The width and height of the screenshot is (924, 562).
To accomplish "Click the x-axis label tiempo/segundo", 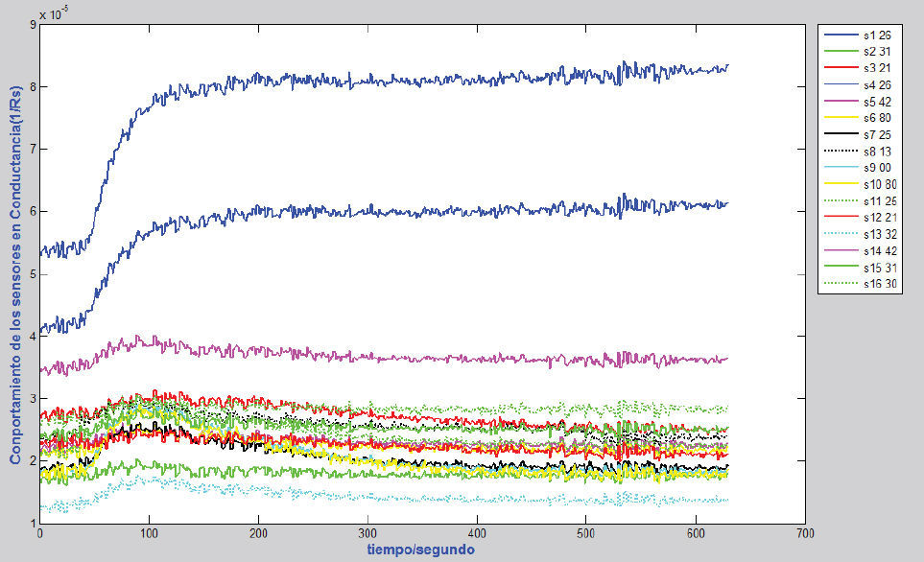I will (x=420, y=550).
